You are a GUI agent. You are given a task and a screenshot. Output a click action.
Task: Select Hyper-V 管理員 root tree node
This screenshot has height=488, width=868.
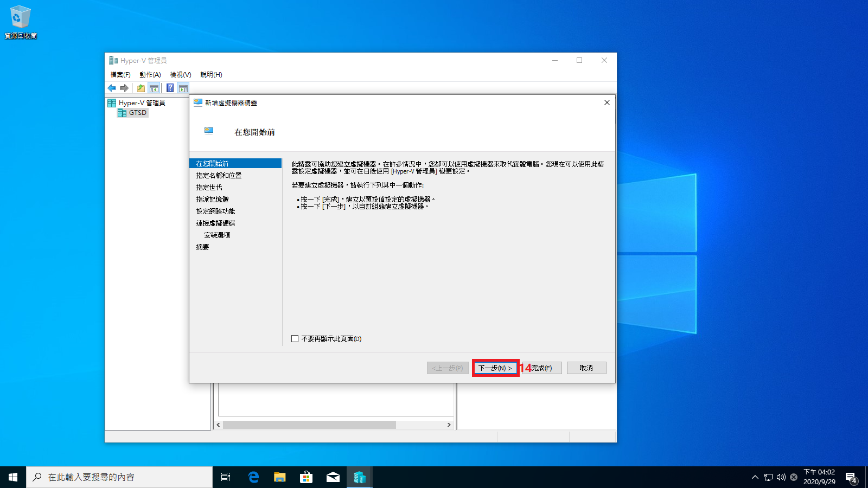[x=141, y=103]
